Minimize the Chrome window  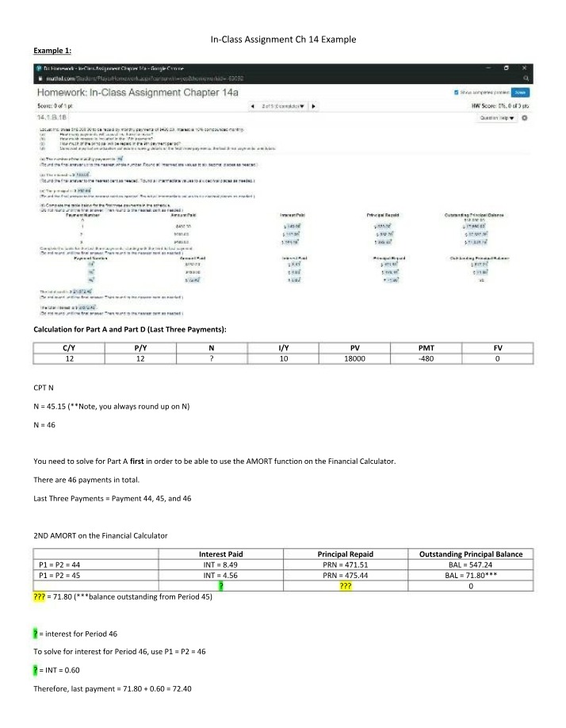tap(488, 67)
